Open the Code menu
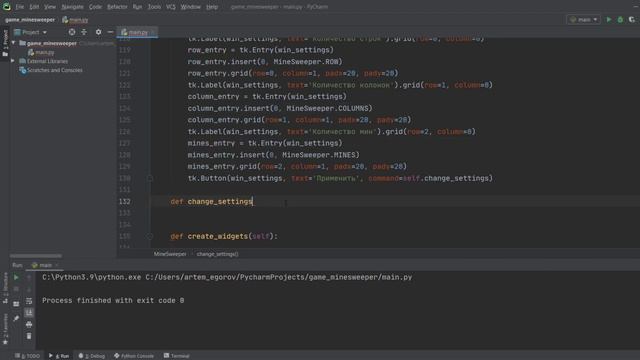The image size is (640, 360). pos(95,7)
